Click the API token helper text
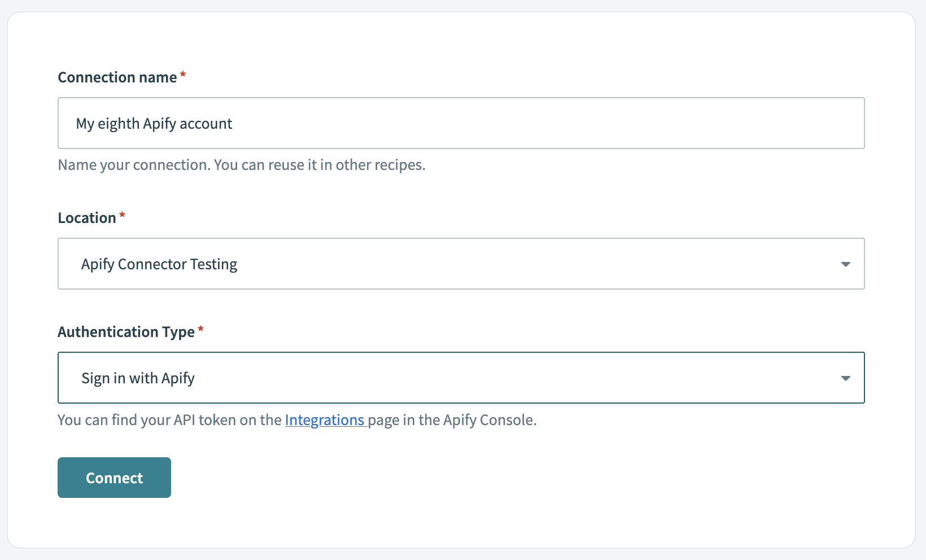Viewport: 926px width, 560px height. click(296, 420)
